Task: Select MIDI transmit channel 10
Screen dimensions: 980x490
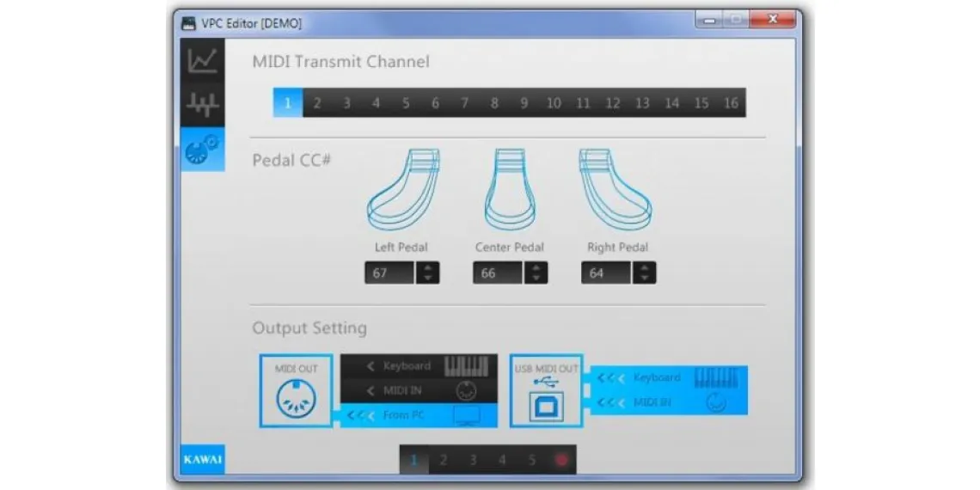Action: 554,103
